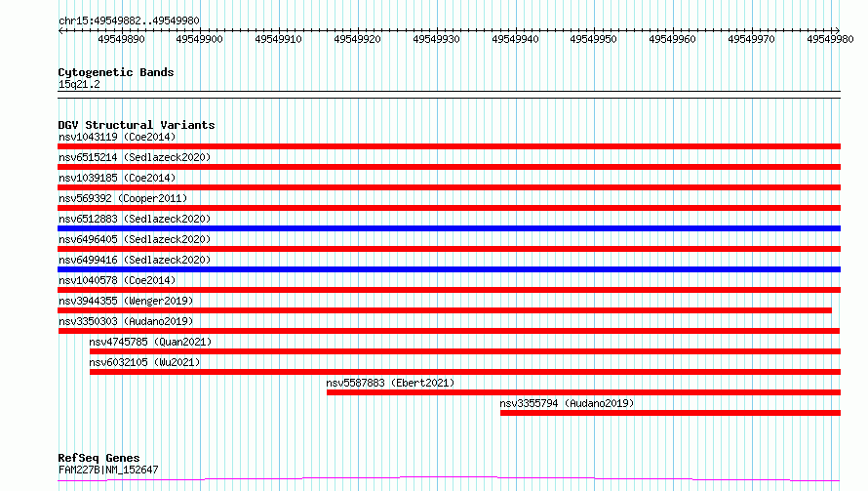Open variant nsv1039185 (Coe2014) label
The width and height of the screenshot is (868, 491).
[117, 178]
